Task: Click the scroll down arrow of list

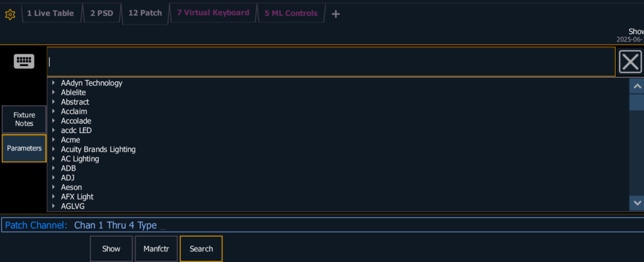Action: pyautogui.click(x=637, y=203)
